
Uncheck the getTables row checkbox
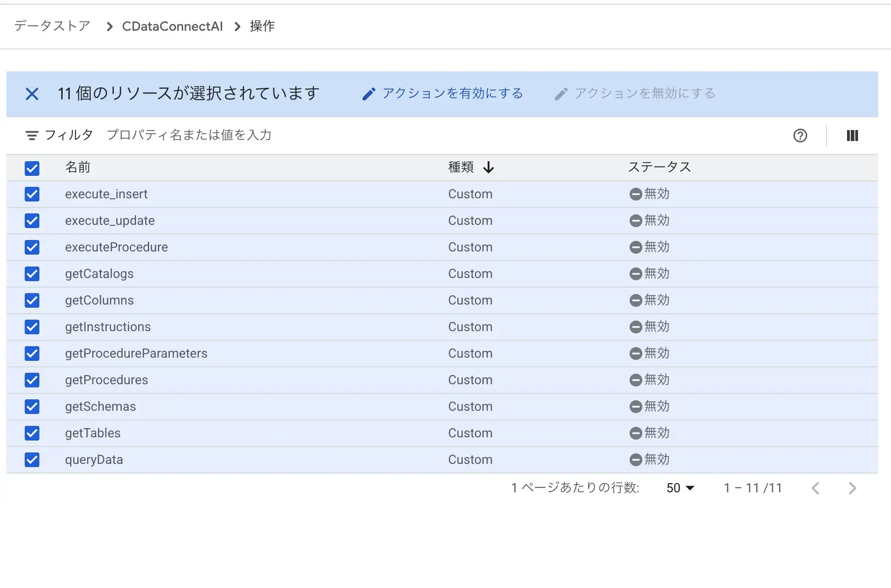[32, 433]
